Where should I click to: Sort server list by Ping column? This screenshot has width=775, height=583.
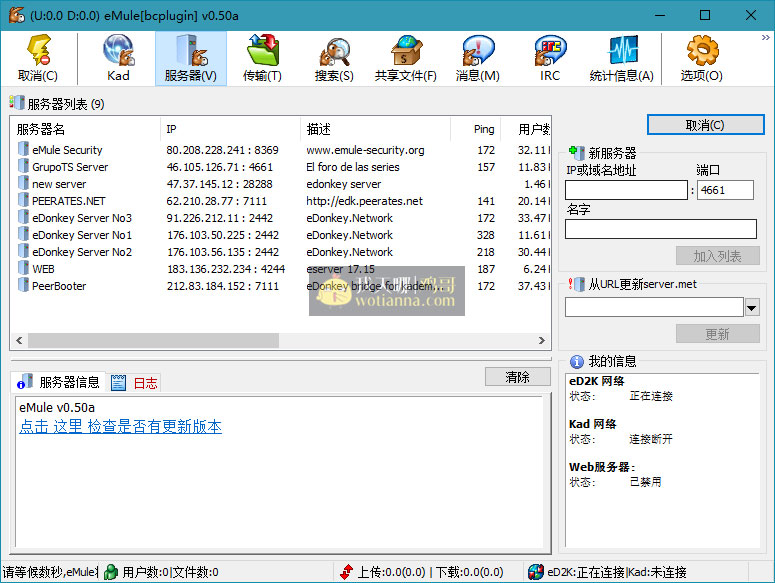pos(484,129)
